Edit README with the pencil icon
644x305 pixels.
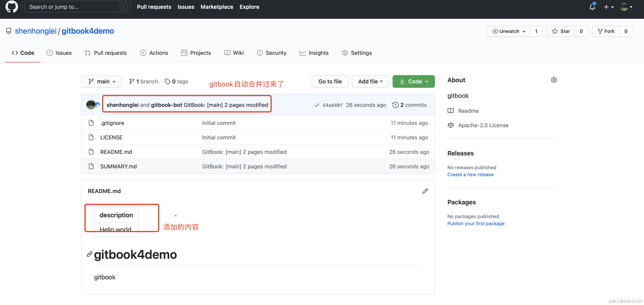point(425,191)
